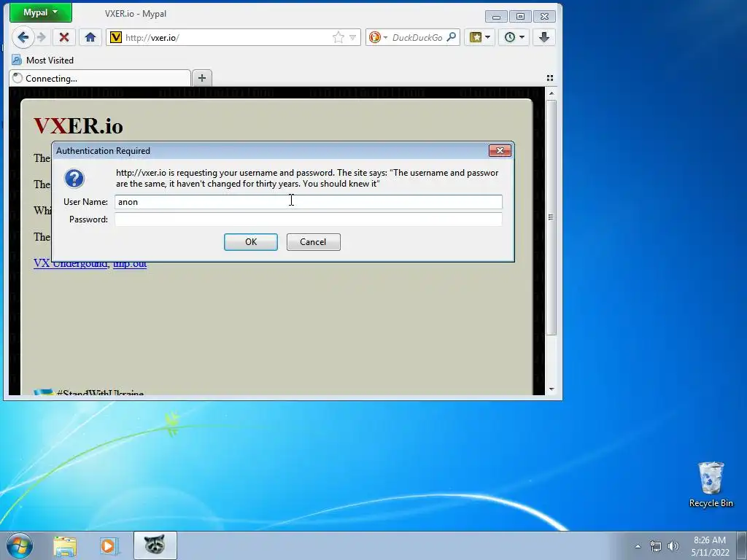Click the User Name field containing anon

[x=309, y=202]
